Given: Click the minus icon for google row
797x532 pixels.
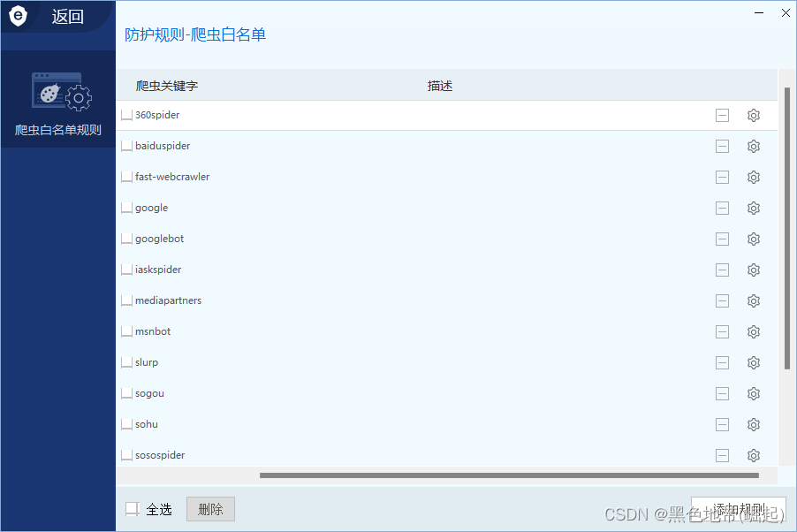Looking at the screenshot, I should [x=722, y=208].
